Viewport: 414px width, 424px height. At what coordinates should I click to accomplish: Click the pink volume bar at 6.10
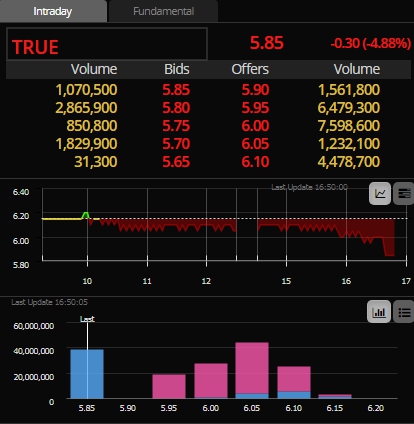click(x=294, y=379)
